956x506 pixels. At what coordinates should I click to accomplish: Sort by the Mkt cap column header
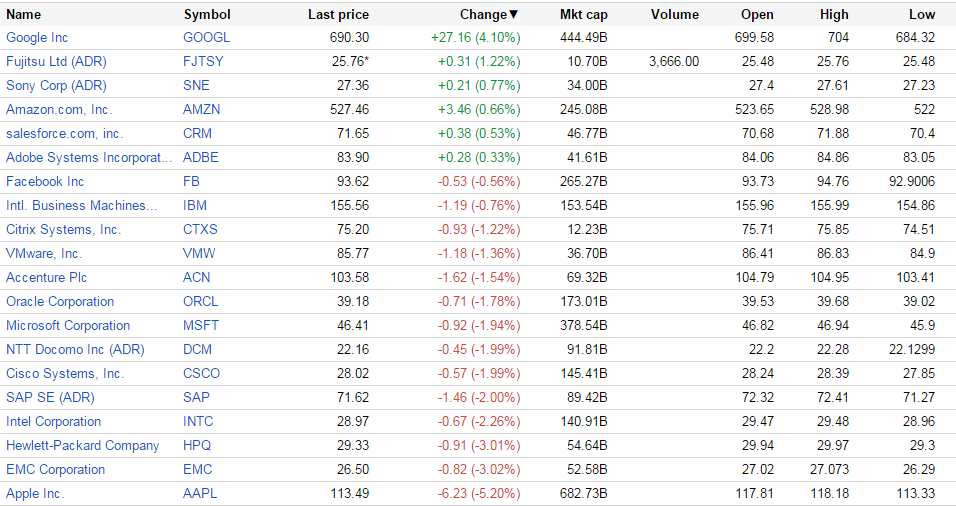[x=583, y=15]
